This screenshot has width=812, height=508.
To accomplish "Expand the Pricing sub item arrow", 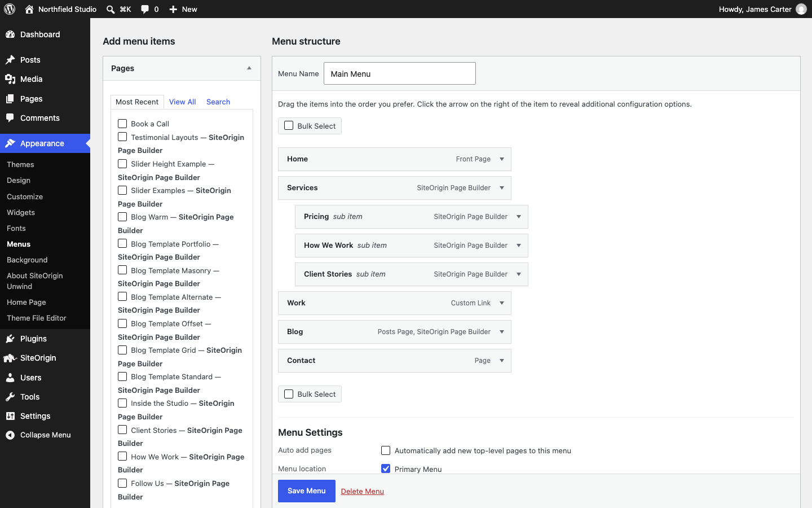I will coord(519,217).
